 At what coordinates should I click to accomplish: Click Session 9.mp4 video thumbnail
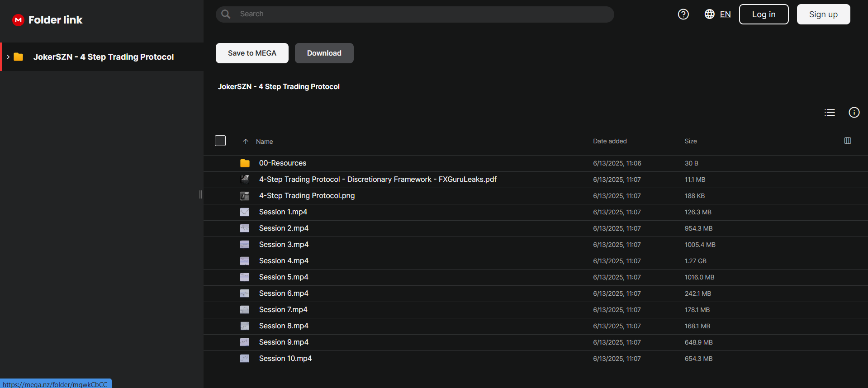[245, 342]
